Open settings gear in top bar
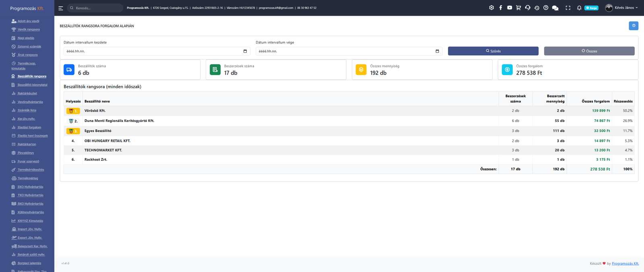This screenshot has height=272, width=644. (491, 8)
